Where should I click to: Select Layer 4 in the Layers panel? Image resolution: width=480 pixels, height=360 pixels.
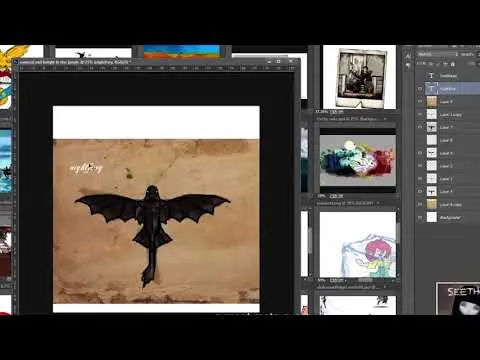448,191
